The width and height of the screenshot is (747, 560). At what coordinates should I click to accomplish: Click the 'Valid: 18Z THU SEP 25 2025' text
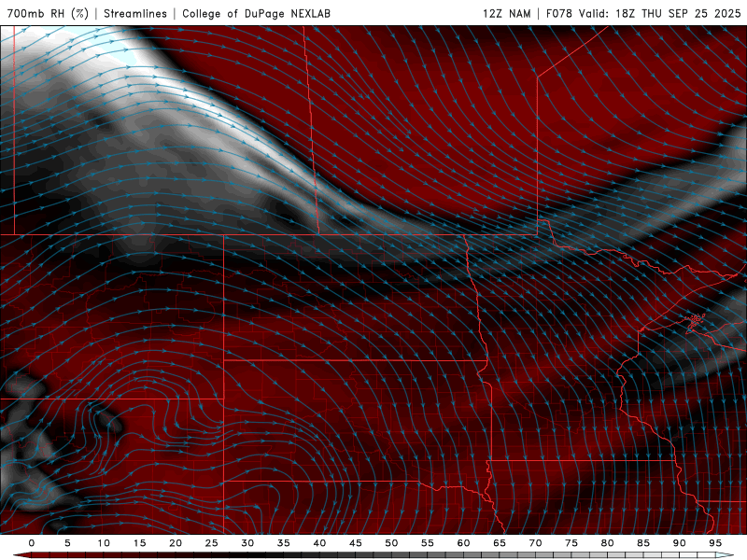tap(660, 13)
